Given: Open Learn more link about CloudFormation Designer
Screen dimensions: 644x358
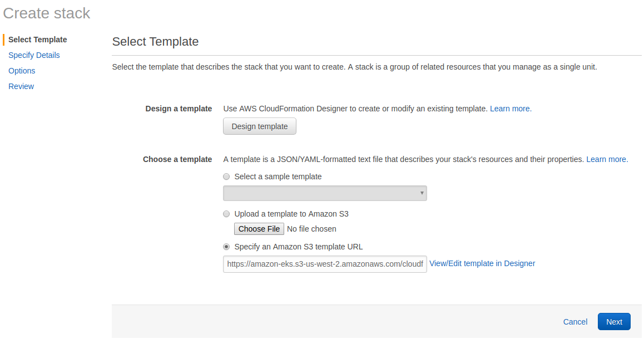Looking at the screenshot, I should pyautogui.click(x=511, y=109).
